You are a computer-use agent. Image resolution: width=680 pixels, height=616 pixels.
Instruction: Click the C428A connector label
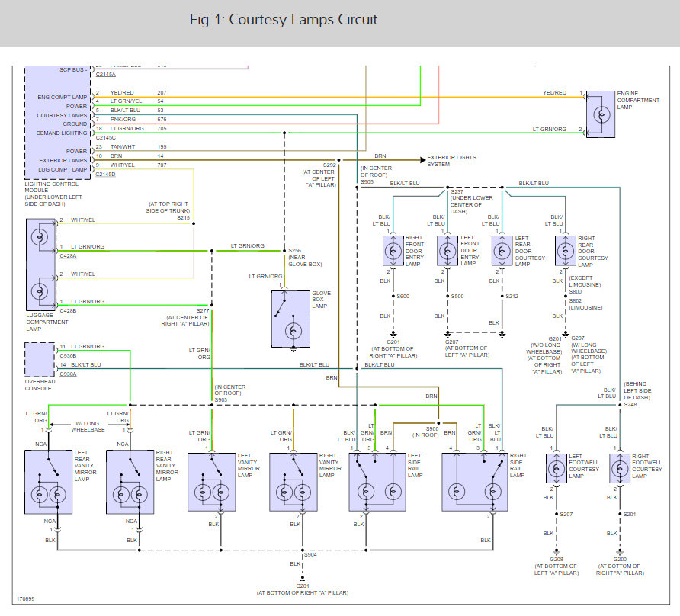68,256
